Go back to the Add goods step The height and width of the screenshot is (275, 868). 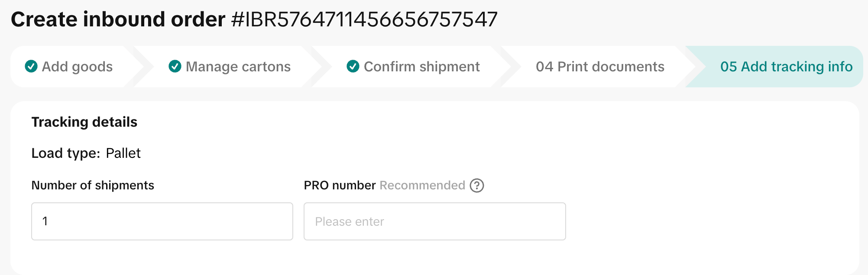(77, 67)
